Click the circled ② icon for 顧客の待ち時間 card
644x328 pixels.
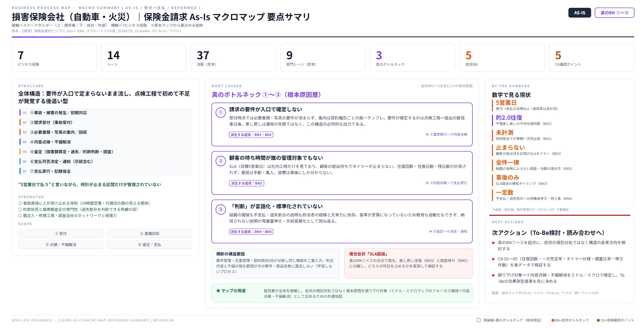pyautogui.click(x=221, y=161)
